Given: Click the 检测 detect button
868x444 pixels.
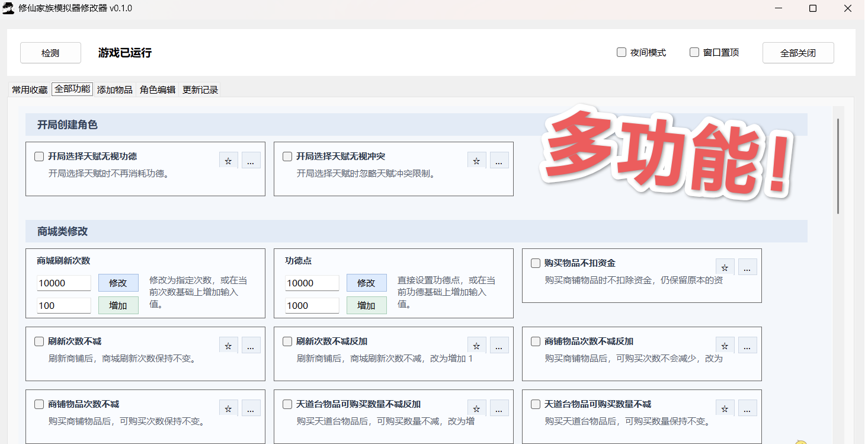Looking at the screenshot, I should point(50,53).
